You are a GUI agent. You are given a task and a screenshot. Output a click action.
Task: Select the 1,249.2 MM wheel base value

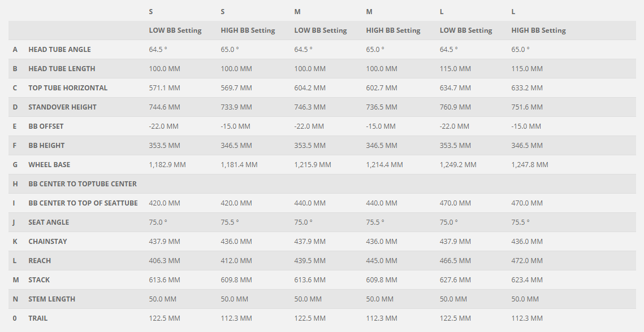click(458, 165)
